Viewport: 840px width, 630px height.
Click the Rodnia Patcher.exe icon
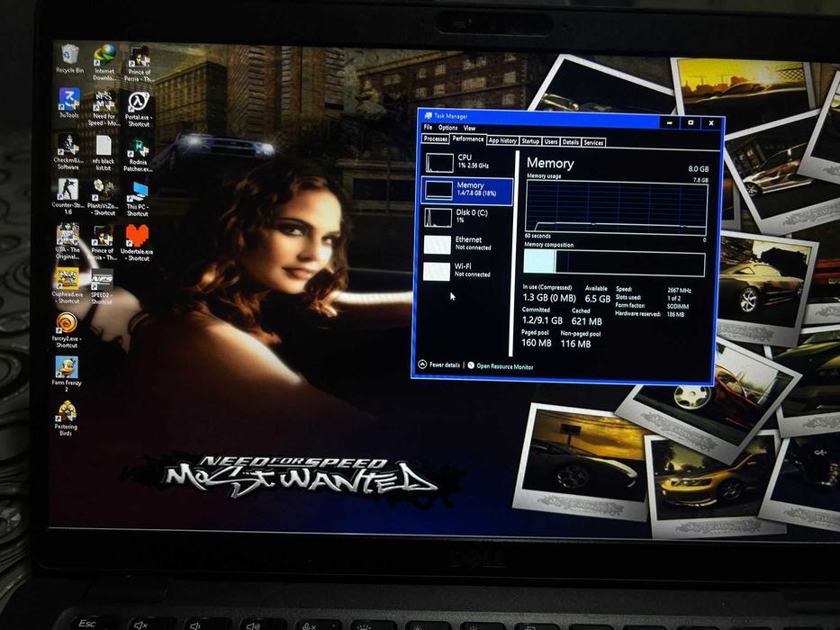(139, 154)
